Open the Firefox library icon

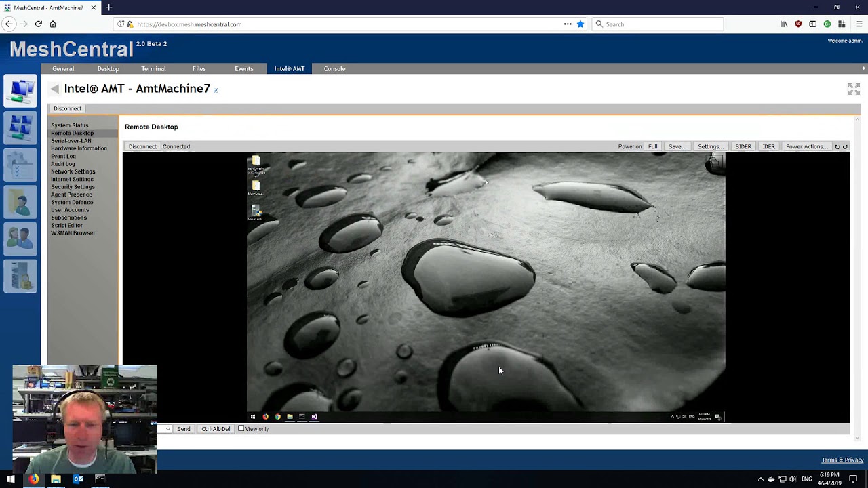784,24
